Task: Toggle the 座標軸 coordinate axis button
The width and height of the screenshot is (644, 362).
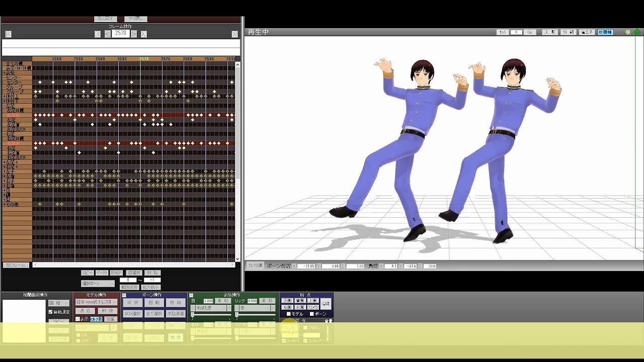Action: point(605,32)
